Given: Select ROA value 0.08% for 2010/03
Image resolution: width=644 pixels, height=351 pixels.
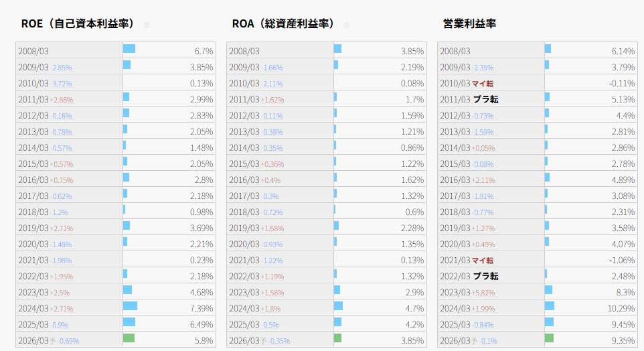Looking at the screenshot, I should point(412,84).
